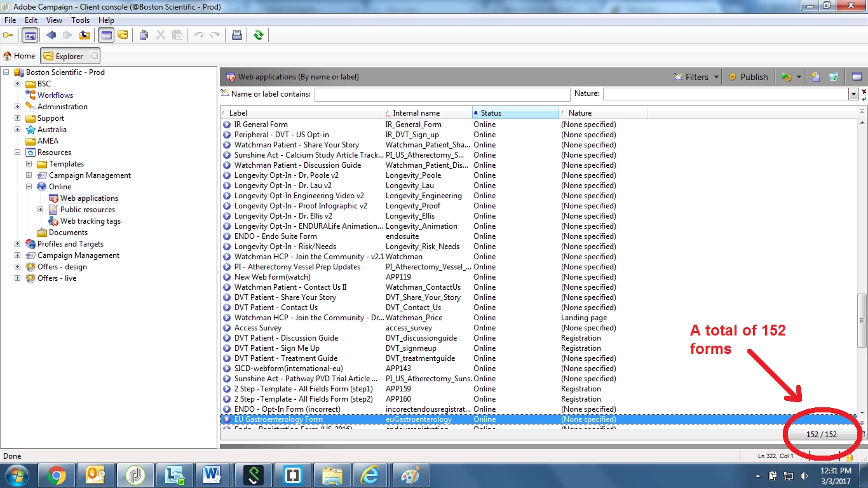Viewport: 868px width, 488px height.
Task: Select Public resources in the tree
Action: (x=88, y=210)
